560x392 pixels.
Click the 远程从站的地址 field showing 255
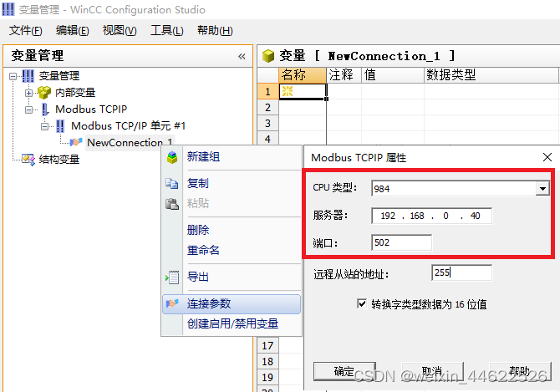click(461, 272)
